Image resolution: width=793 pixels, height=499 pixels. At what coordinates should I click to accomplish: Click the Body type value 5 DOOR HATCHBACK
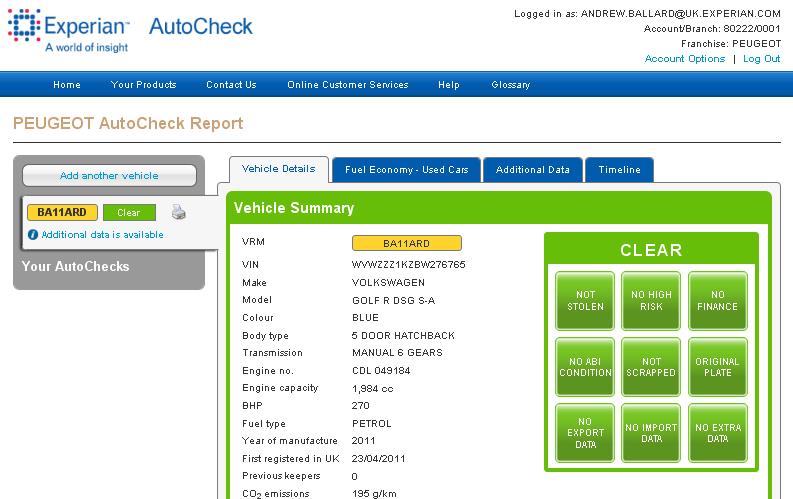click(403, 335)
